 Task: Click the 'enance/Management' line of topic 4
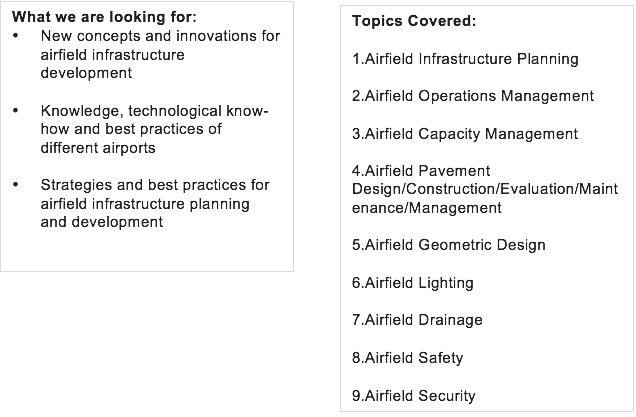427,208
